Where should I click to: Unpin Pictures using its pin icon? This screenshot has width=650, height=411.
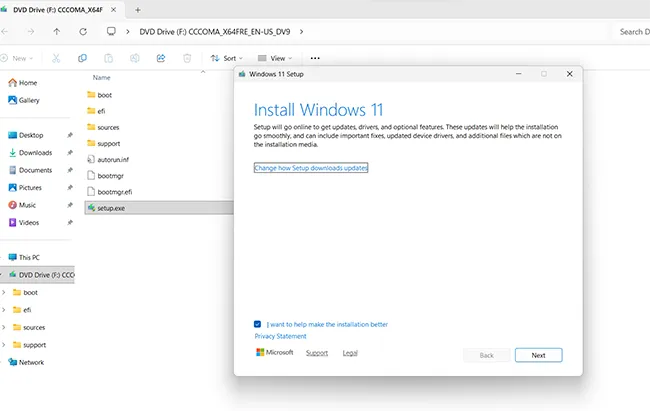70,187
